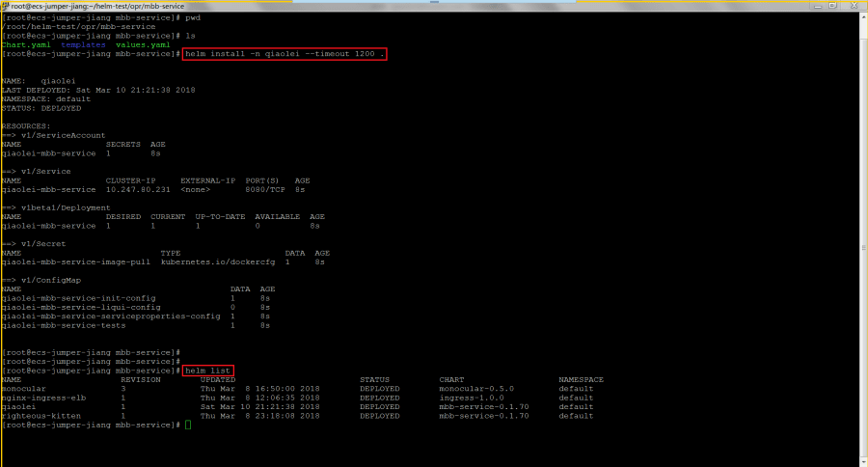Select the 'righteous-kitten' release name

(x=41, y=416)
